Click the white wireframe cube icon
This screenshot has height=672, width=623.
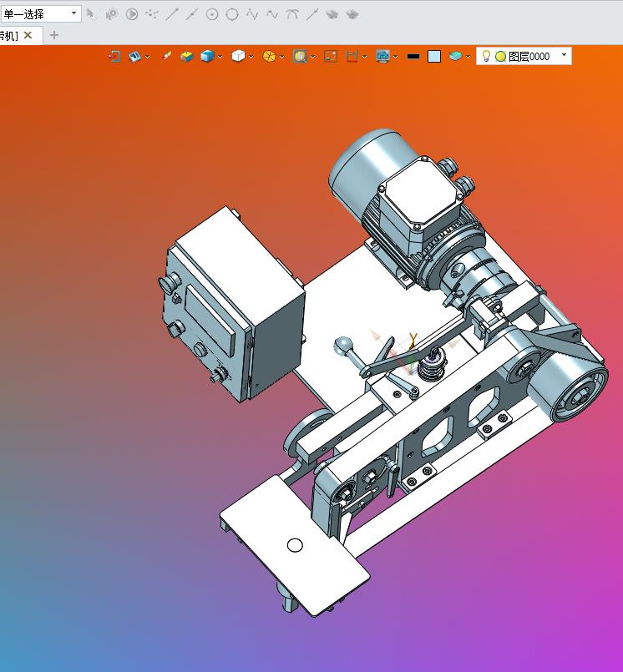tap(238, 56)
